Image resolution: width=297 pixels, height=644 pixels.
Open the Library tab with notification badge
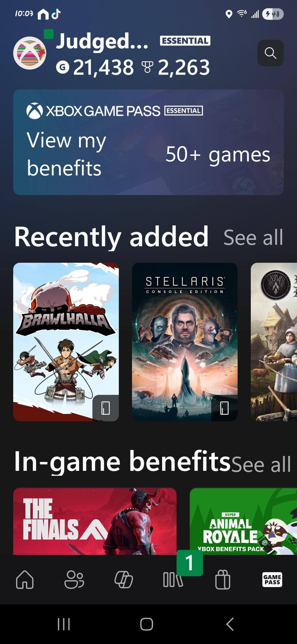[173, 579]
